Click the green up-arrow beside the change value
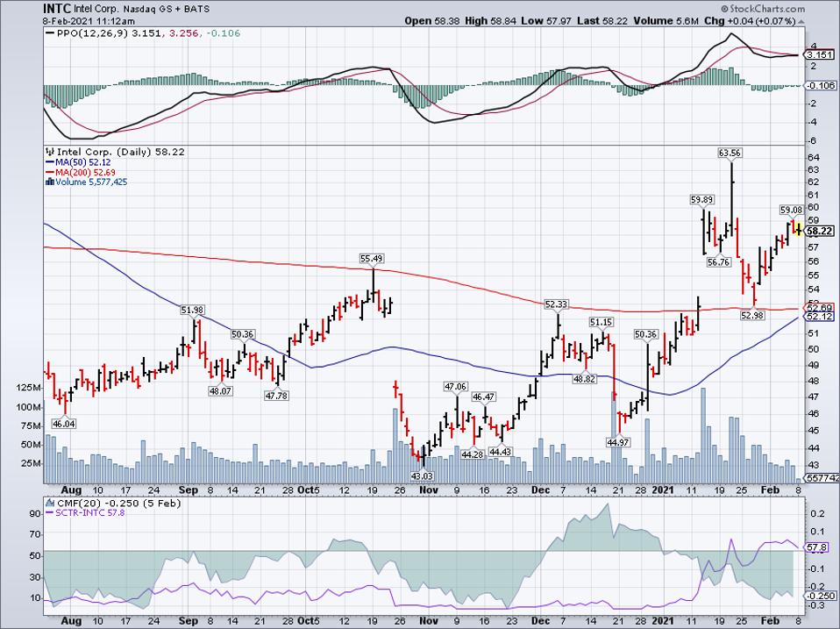This screenshot has height=629, width=840. coord(801,21)
